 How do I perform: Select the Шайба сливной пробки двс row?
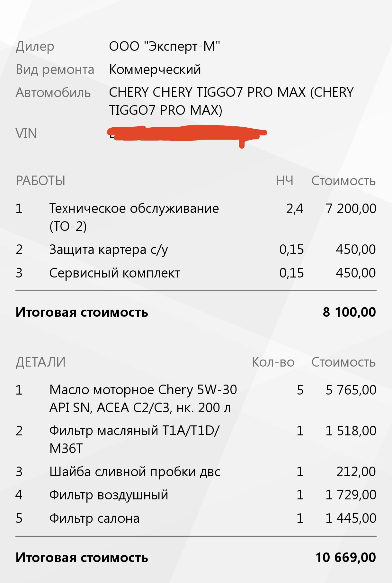pos(135,472)
